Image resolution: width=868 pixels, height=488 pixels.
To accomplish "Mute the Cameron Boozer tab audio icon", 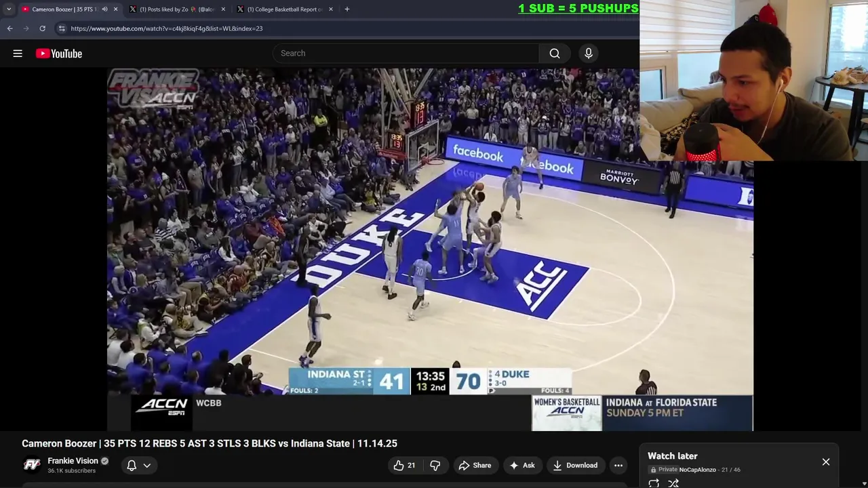I will [104, 9].
